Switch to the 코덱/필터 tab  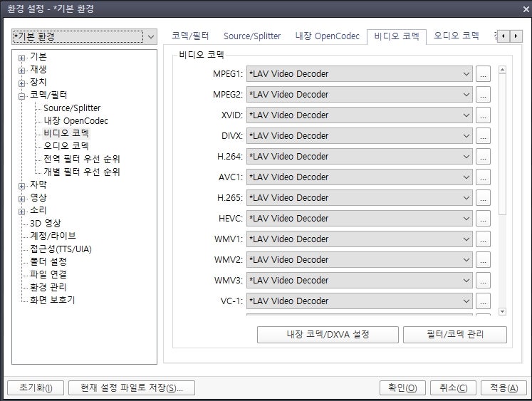(190, 36)
